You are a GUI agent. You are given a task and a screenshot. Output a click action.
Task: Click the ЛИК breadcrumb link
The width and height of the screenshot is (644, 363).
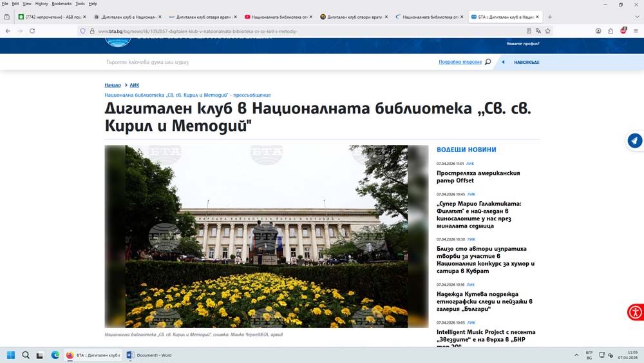[135, 85]
